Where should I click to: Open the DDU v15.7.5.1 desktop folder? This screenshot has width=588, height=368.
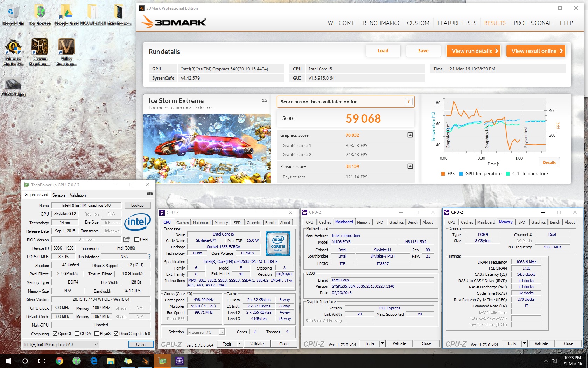click(x=93, y=15)
